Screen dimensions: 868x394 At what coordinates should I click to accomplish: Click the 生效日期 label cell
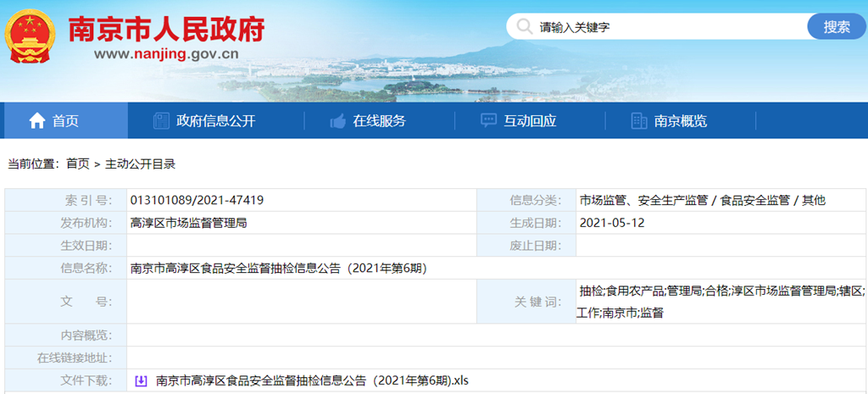tap(66, 246)
